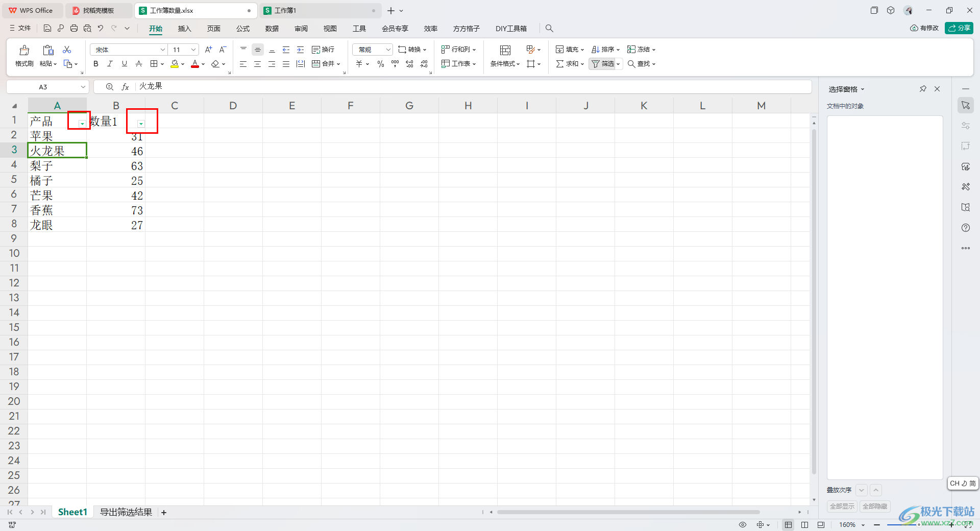
Task: Click the thousands separator icon
Action: coord(395,64)
